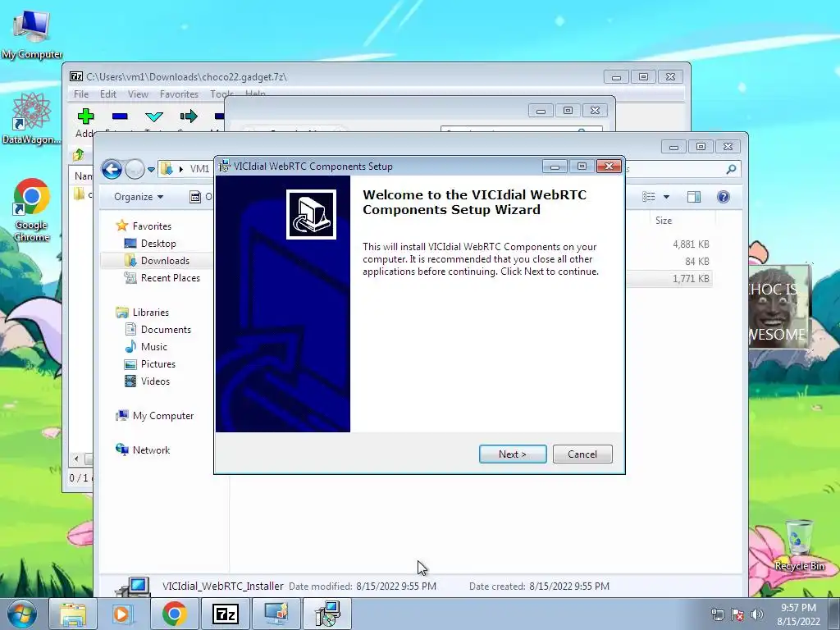Screen dimensions: 840x630
Task: Open Explorer recent pages dropdown arrow
Action: point(151,170)
